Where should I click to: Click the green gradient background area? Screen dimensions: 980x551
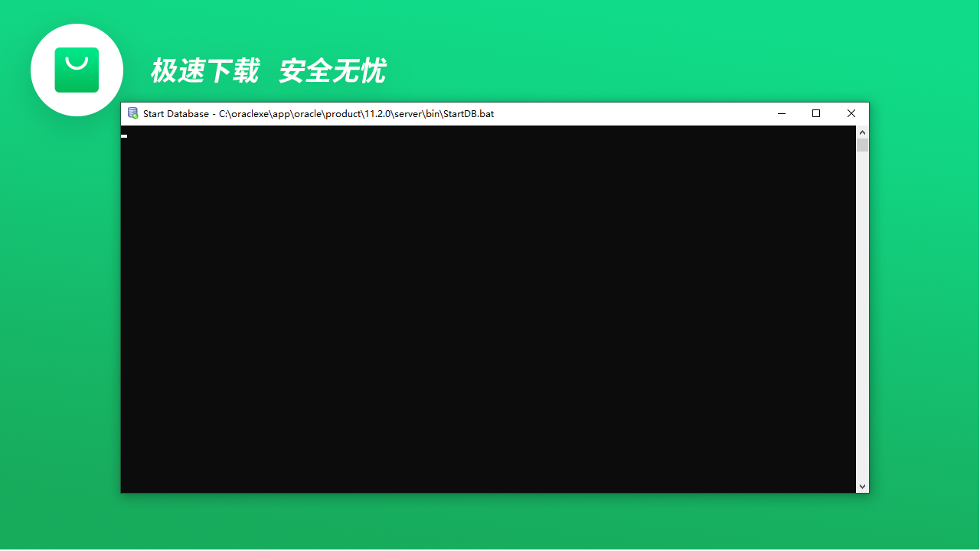coord(490,528)
